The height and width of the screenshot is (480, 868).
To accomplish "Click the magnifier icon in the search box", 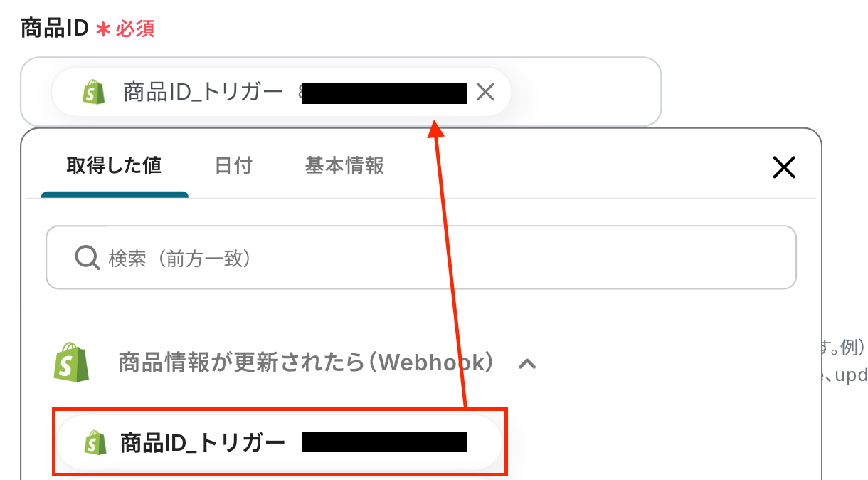I will (87, 258).
